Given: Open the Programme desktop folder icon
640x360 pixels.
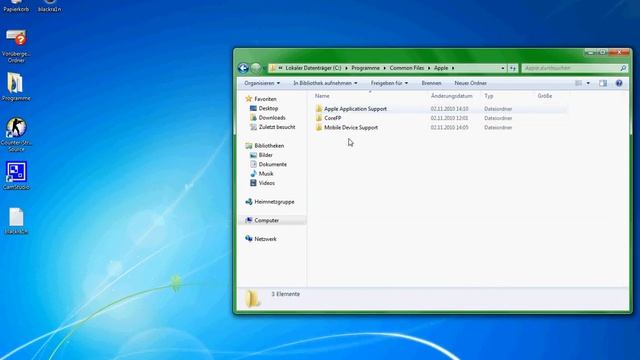Looking at the screenshot, I should pyautogui.click(x=16, y=87).
